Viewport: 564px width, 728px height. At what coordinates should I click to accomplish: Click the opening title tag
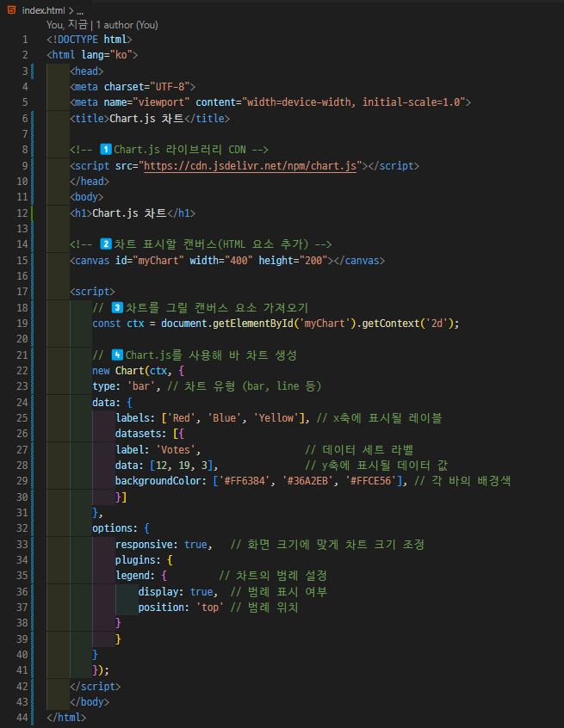pos(90,119)
